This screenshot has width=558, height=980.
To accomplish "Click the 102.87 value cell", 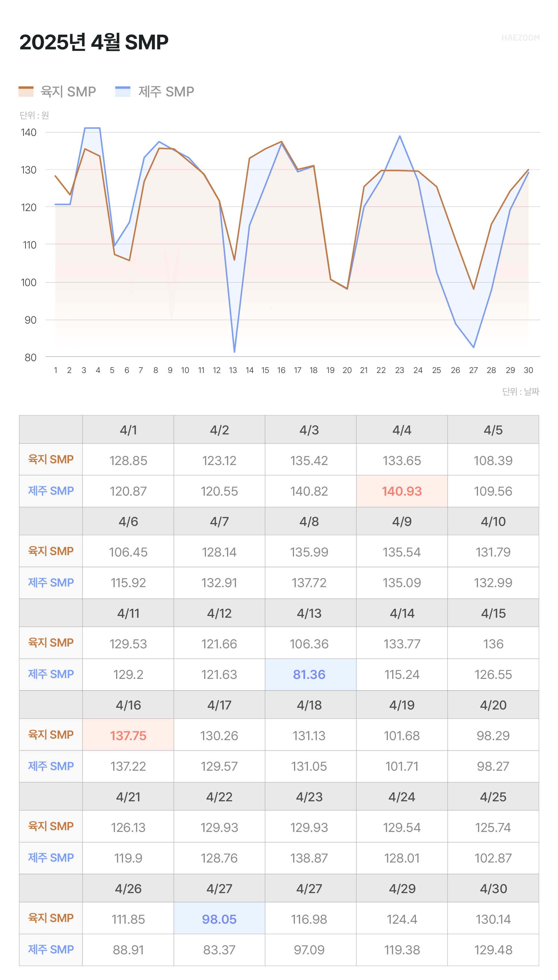I will [493, 858].
